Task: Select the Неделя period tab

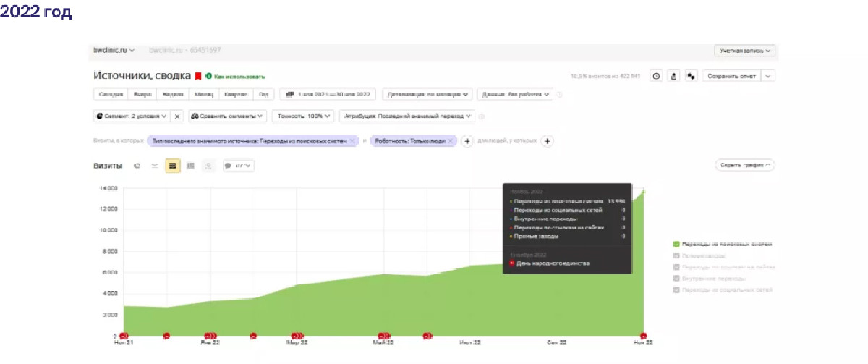Action: tap(173, 94)
